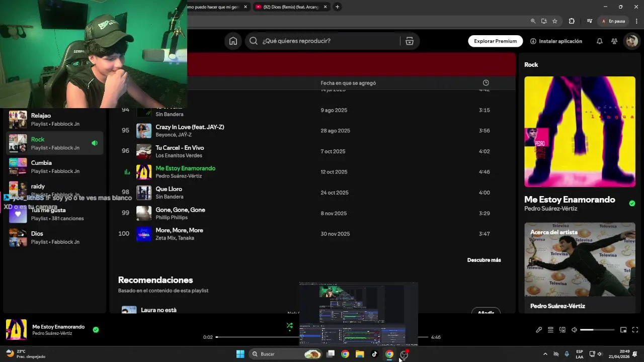Close the 'Dices (Remix)' browser tab
This screenshot has height=362, width=644.
(x=325, y=7)
